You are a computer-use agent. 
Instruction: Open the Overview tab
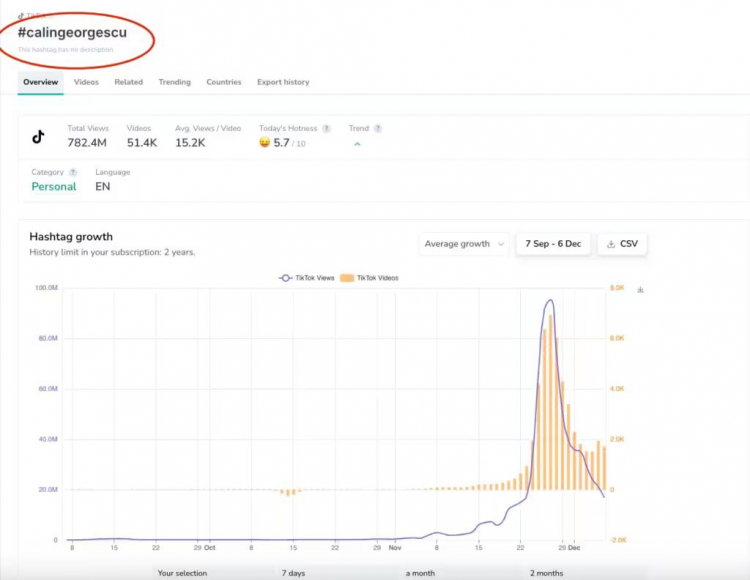(x=41, y=82)
